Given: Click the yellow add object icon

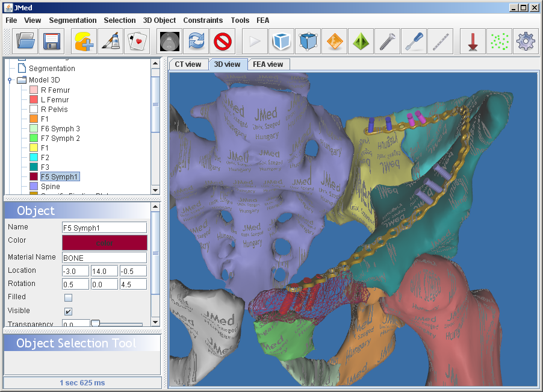Looking at the screenshot, I should tap(84, 42).
